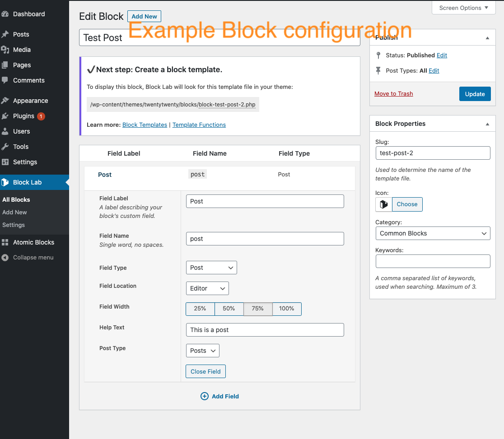Select the 100% field width option
Screen dimensions: 504x439
[x=287, y=309]
